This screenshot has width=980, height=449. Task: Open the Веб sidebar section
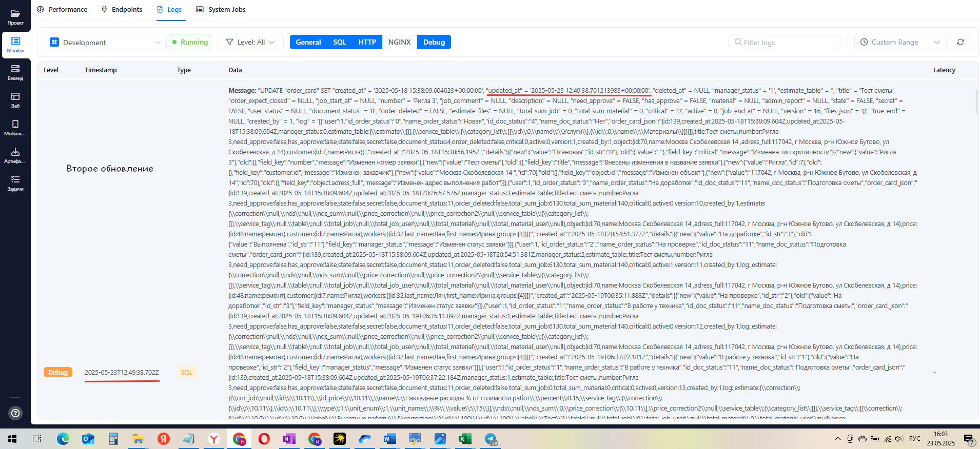click(15, 100)
